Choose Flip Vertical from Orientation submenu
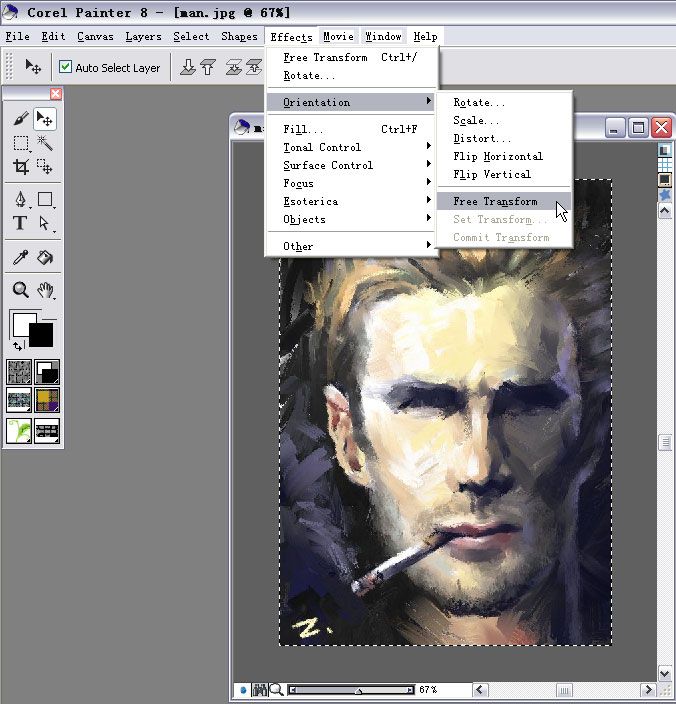This screenshot has height=704, width=676. (504, 174)
